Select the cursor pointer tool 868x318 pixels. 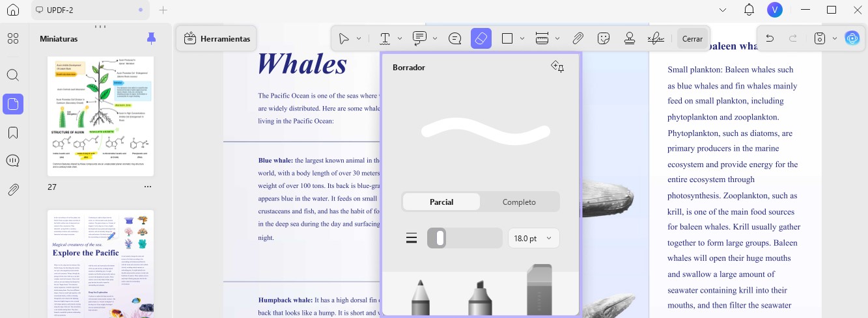pos(344,39)
